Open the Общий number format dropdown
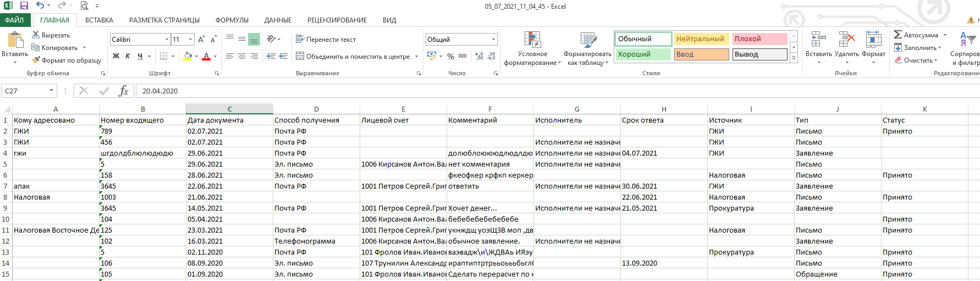The height and width of the screenshot is (281, 980). point(493,40)
